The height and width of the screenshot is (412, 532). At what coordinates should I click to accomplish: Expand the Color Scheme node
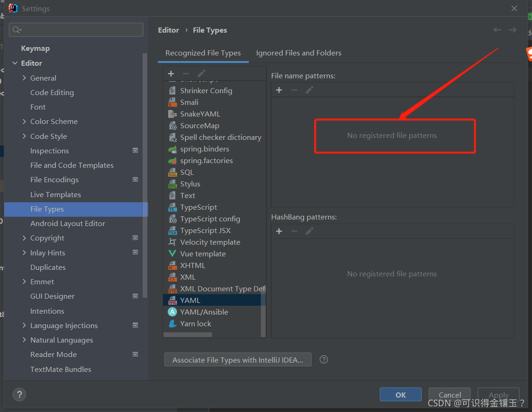pos(24,122)
